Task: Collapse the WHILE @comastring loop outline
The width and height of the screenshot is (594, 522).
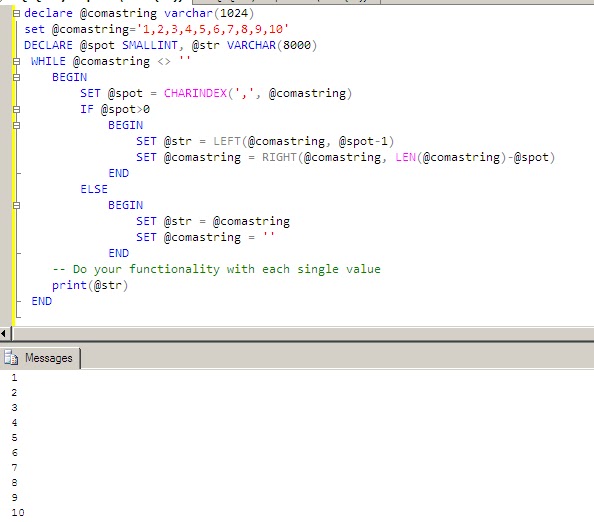Action: pyautogui.click(x=16, y=61)
